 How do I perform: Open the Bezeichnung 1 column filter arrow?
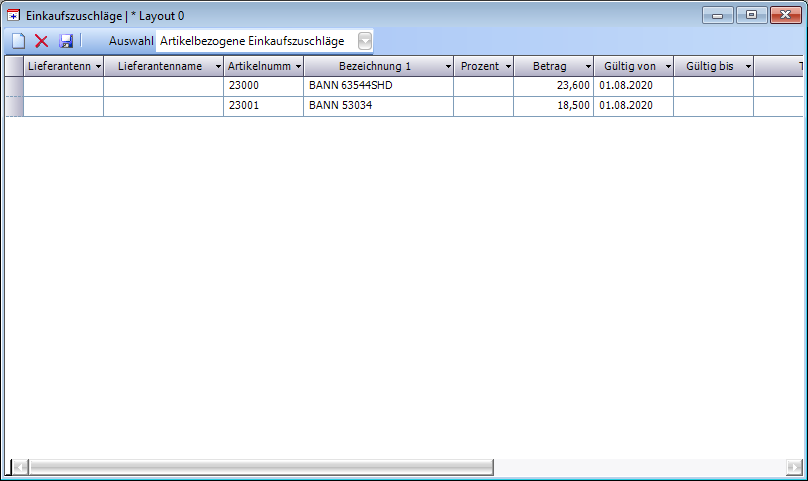447,67
